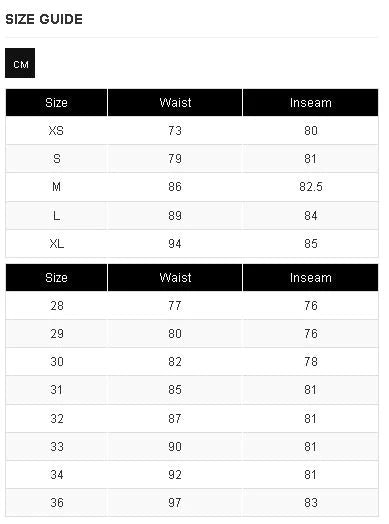Click size 36 row label
Image resolution: width=389 pixels, height=524 pixels.
click(57, 503)
